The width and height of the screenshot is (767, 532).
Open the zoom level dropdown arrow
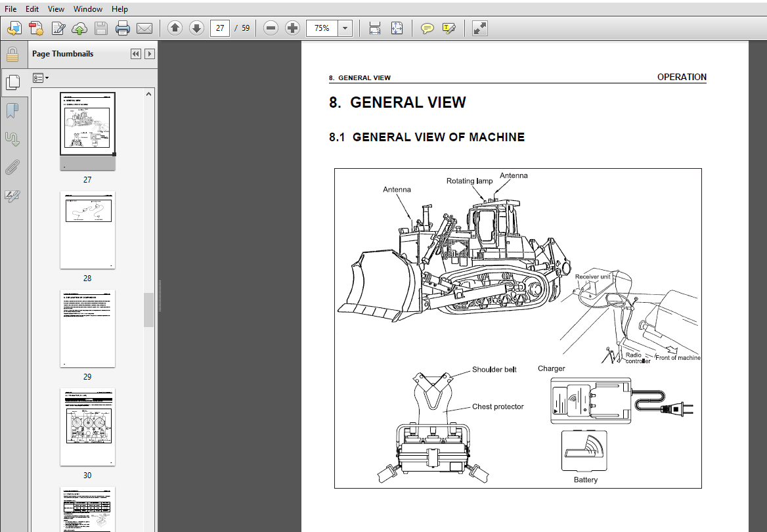click(345, 28)
